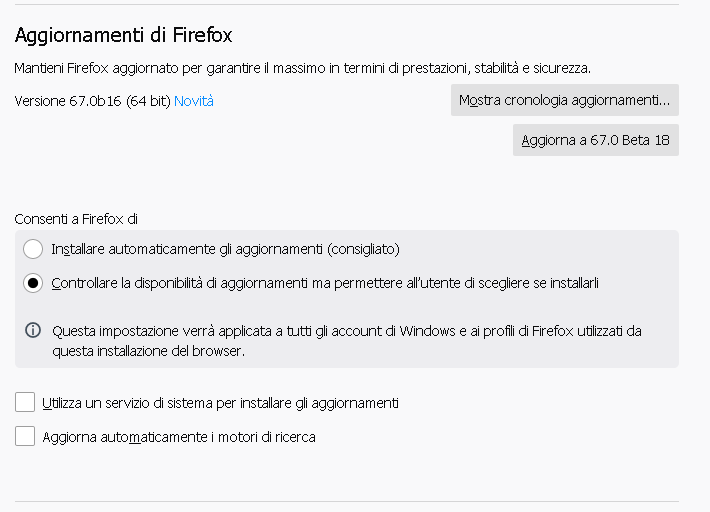Click Mostra cronologia aggiornamenti button
The width and height of the screenshot is (710, 512).
pyautogui.click(x=565, y=100)
